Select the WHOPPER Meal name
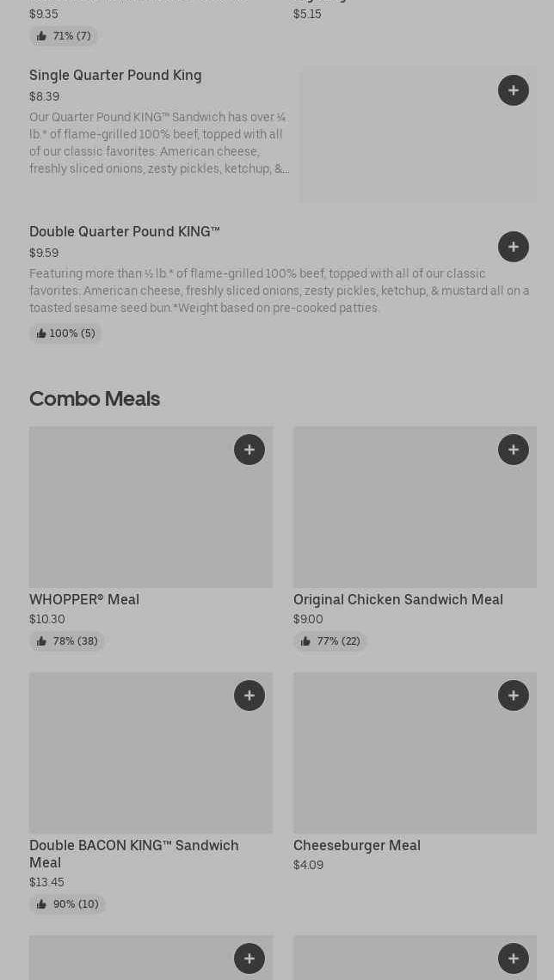Screen dimensions: 554x980 click(84, 600)
